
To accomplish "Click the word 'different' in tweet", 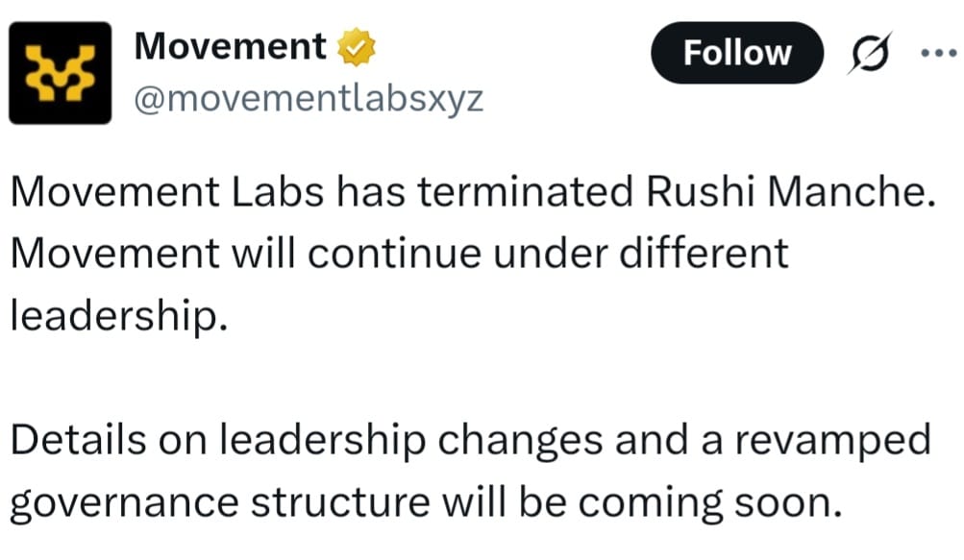I will point(704,253).
